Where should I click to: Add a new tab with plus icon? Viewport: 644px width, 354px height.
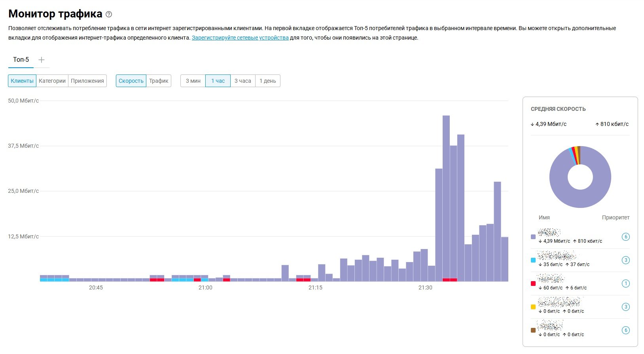click(x=42, y=60)
